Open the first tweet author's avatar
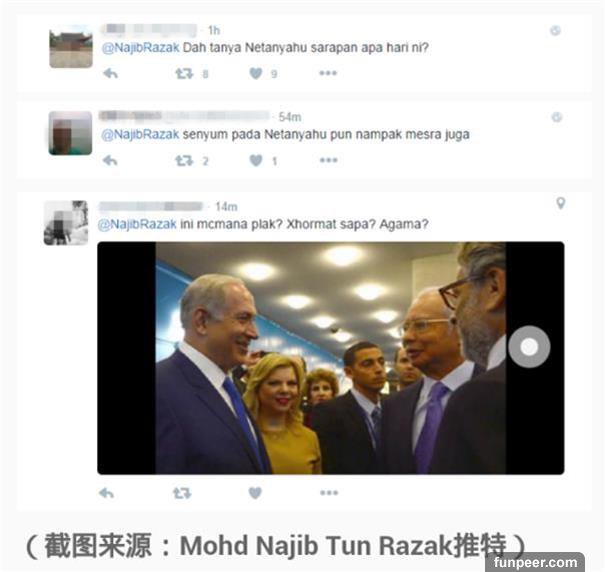The image size is (605, 572). (71, 47)
